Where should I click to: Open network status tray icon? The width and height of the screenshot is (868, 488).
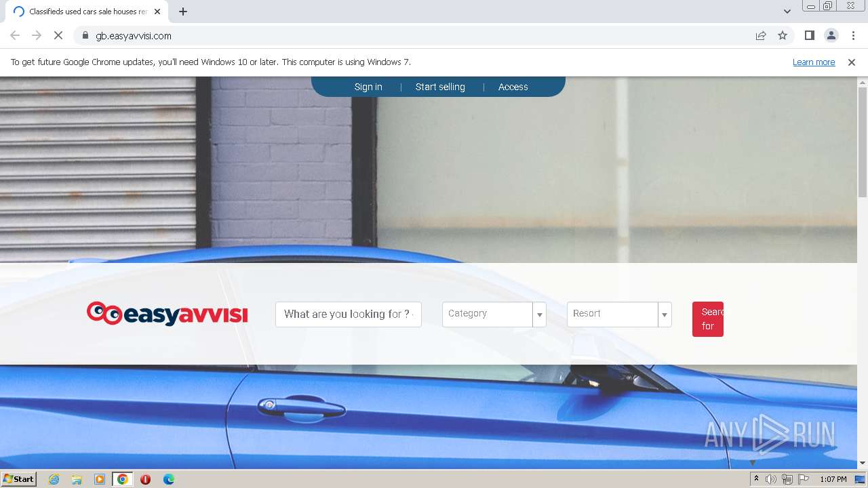787,479
